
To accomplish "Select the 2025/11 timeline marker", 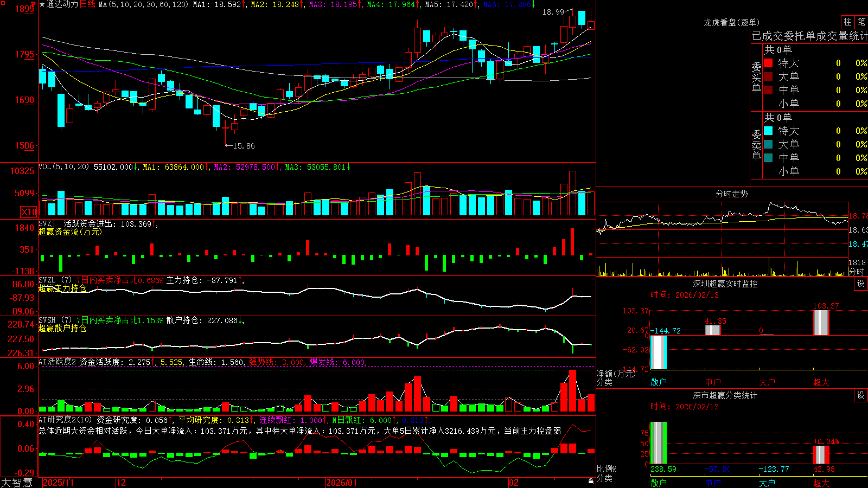I will tap(58, 483).
